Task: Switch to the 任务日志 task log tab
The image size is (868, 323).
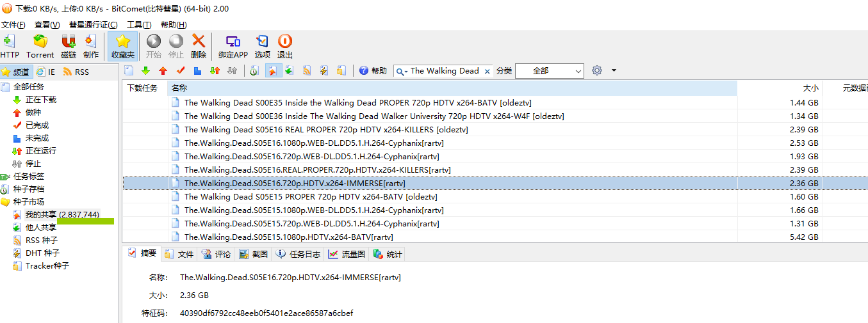Action: [x=299, y=255]
